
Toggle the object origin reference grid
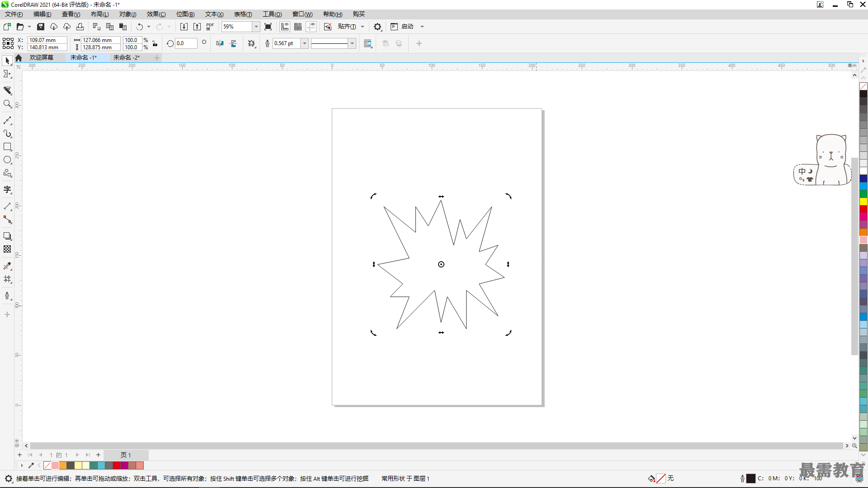[8, 43]
